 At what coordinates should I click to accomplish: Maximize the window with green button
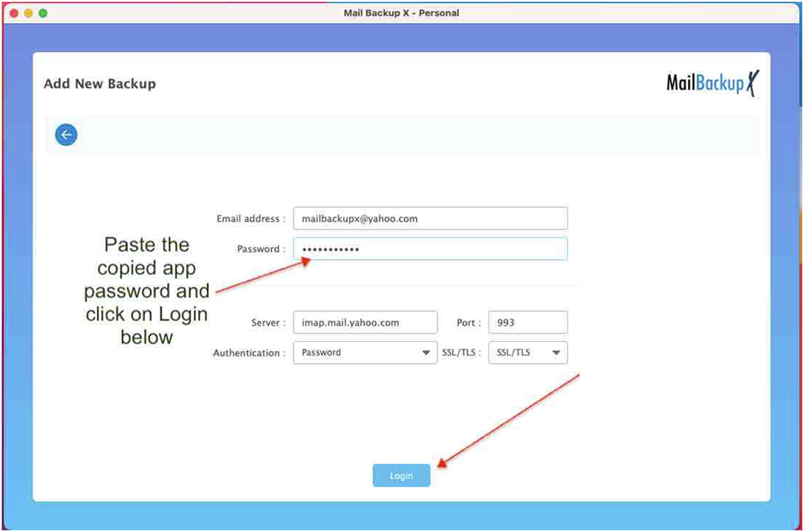click(43, 13)
